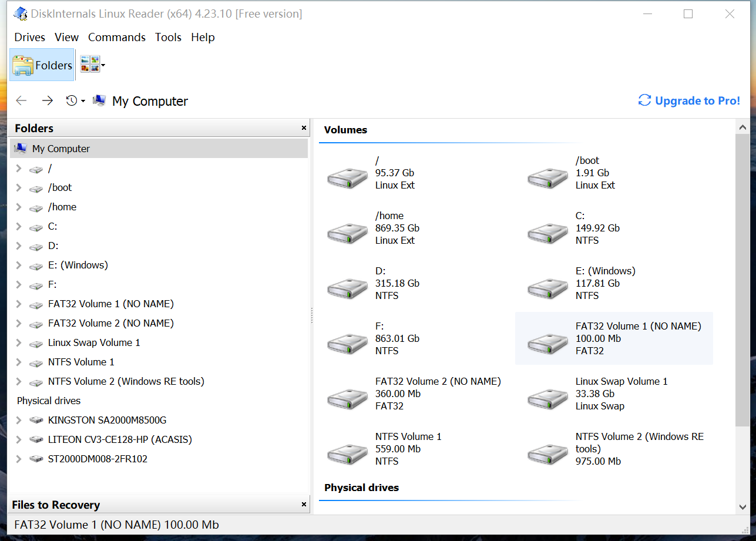Expand E: (Windows) tree node
This screenshot has height=541, width=756.
tap(19, 266)
